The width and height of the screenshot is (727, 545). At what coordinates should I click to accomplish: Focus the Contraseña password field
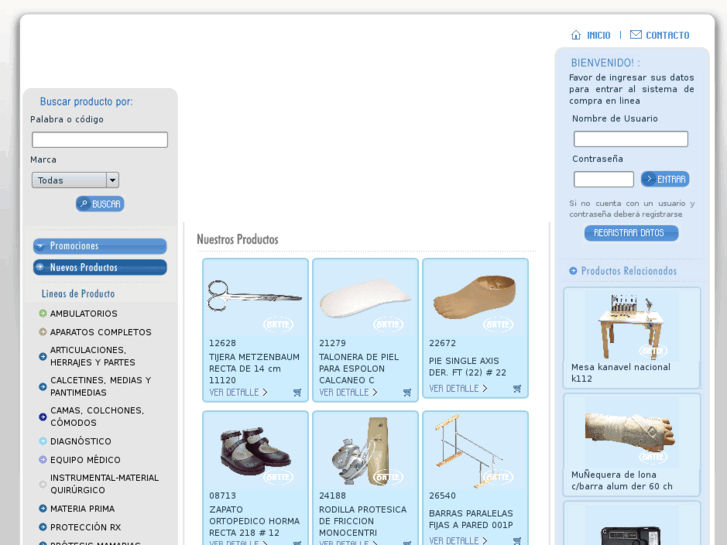(603, 179)
